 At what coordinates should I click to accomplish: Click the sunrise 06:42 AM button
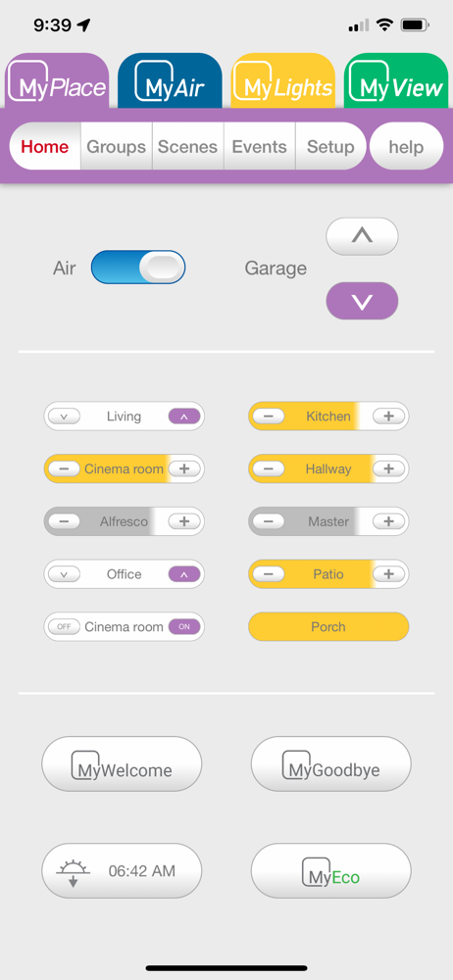tap(122, 870)
